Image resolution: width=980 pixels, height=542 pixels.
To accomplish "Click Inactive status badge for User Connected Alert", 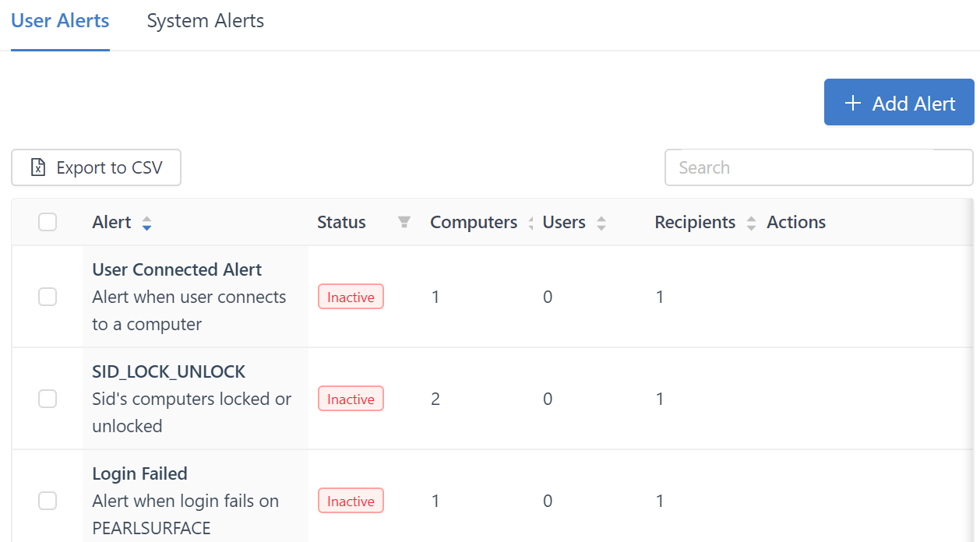I will pos(351,297).
